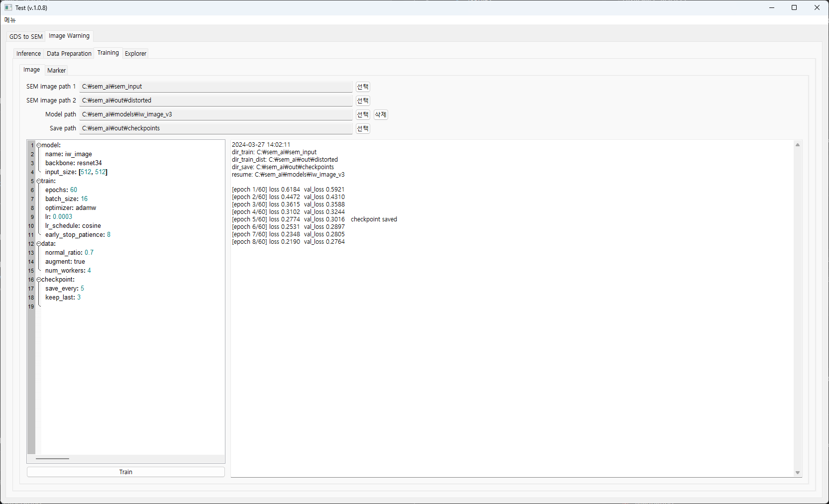Click the early_stop_patience value 8
This screenshot has width=829, height=504.
click(x=108, y=235)
